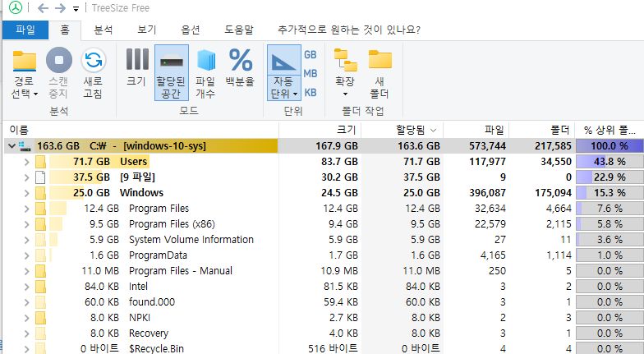Switch to the 옵션 ribbon tab
The width and height of the screenshot is (644, 354).
coord(191,30)
